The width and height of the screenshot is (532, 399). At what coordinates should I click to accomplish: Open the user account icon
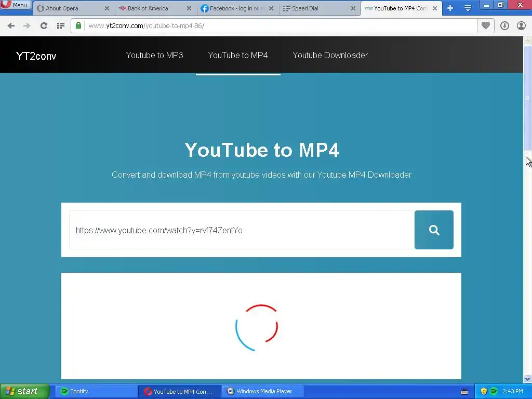point(521,26)
